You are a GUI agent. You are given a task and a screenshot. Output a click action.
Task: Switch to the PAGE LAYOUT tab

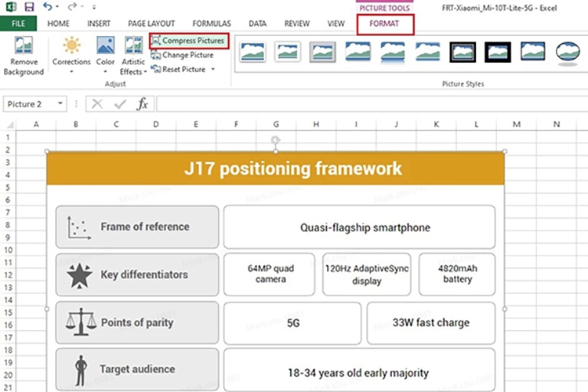[x=151, y=24]
